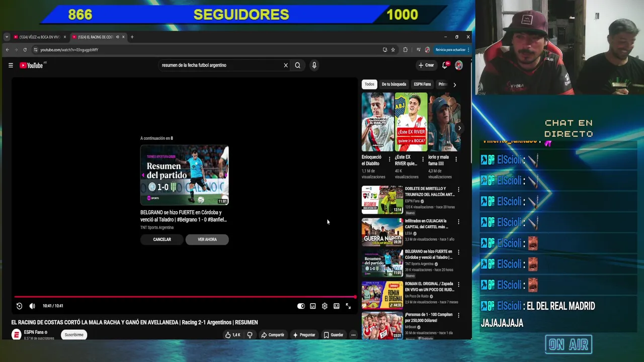Turn on subtitles in the player

(313, 306)
